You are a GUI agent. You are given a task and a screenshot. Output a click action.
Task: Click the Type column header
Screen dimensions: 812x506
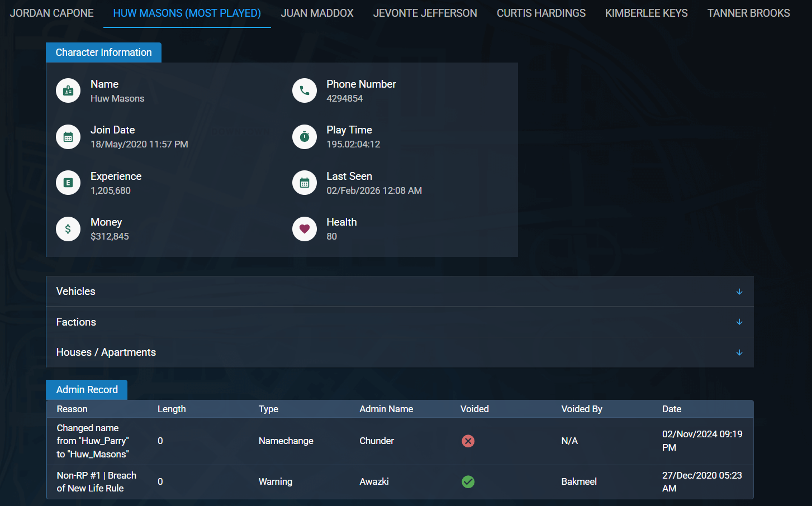pyautogui.click(x=268, y=409)
